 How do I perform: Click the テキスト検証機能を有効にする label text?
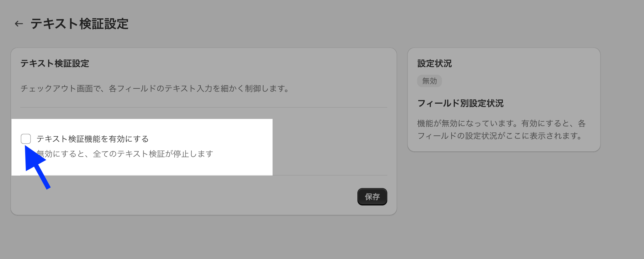(93, 139)
